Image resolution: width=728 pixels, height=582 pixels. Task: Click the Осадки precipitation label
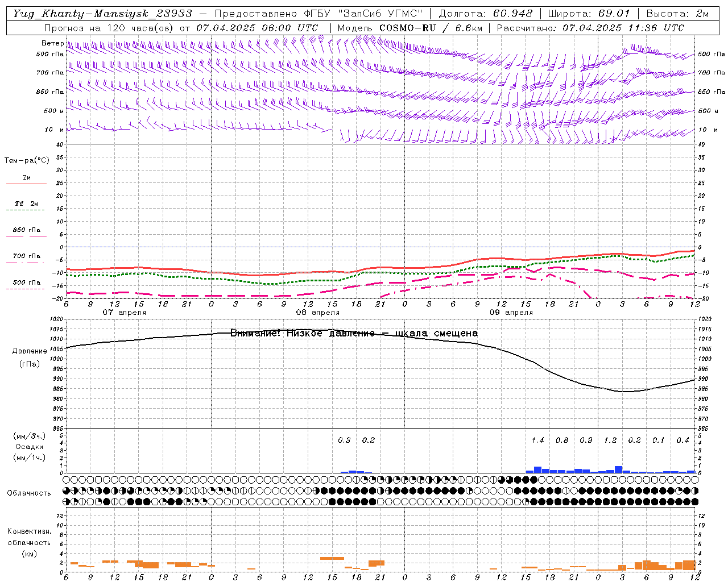30,447
